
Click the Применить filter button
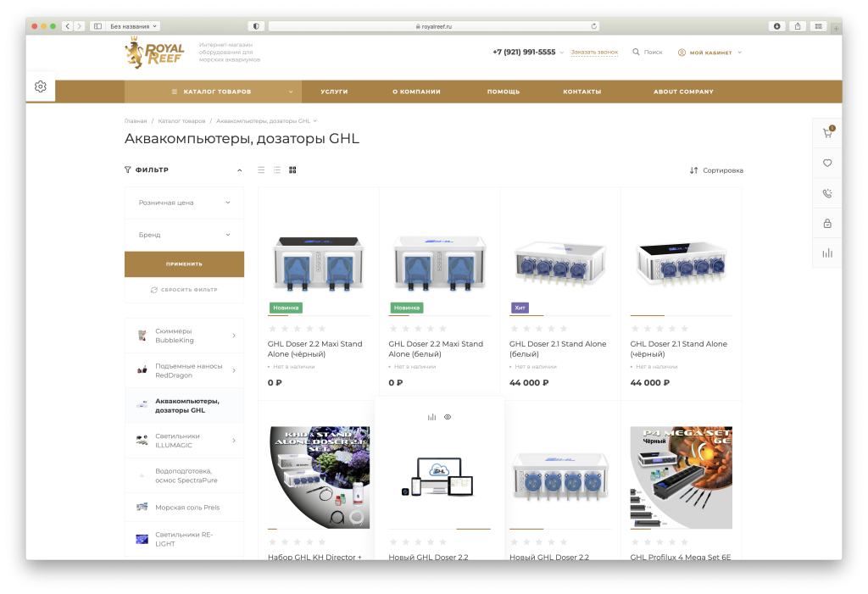point(184,264)
